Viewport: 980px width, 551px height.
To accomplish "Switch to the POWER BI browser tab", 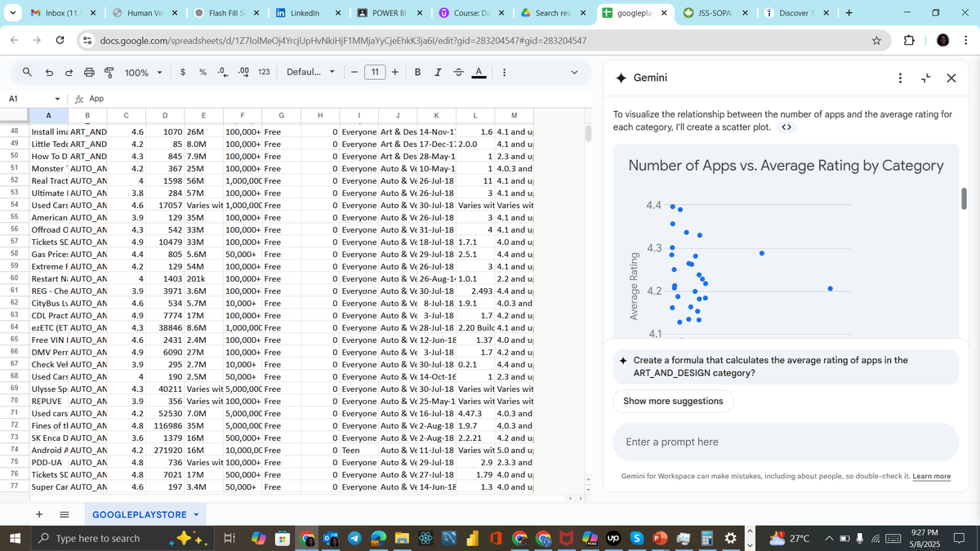I will pyautogui.click(x=389, y=13).
